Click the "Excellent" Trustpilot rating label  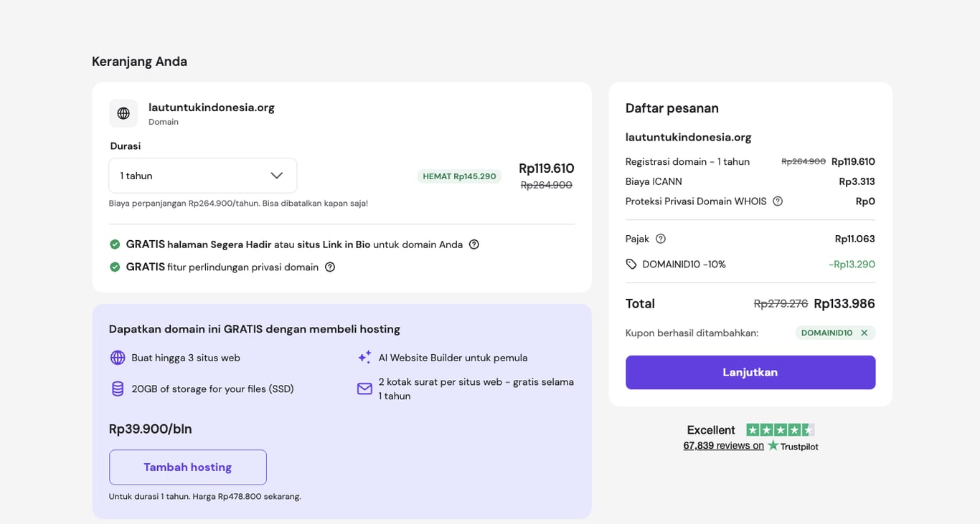711,430
